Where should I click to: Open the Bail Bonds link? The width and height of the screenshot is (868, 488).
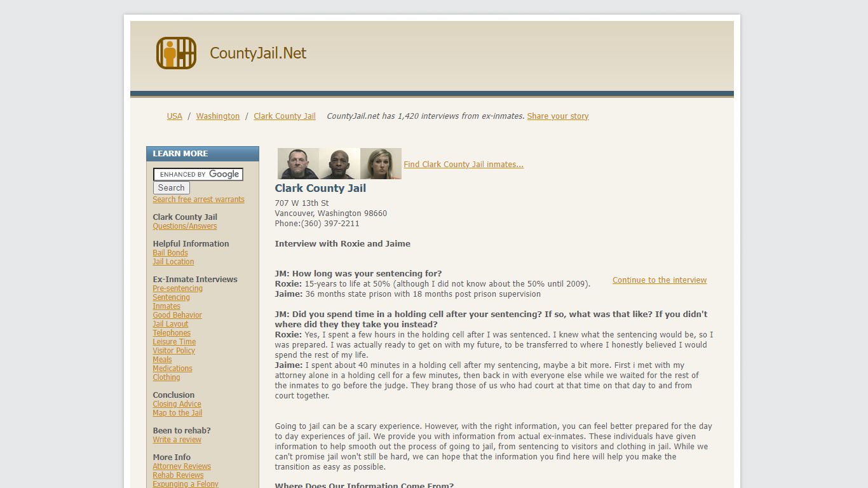170,253
